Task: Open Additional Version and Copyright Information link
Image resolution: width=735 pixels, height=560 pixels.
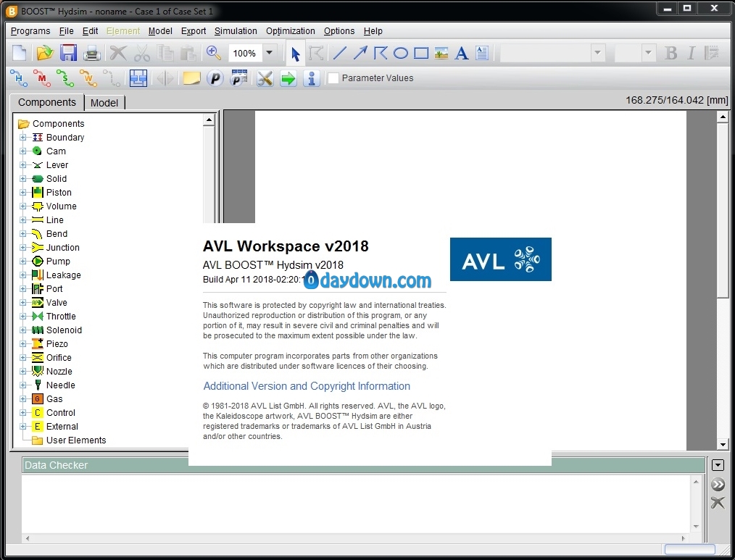Action: pyautogui.click(x=307, y=385)
